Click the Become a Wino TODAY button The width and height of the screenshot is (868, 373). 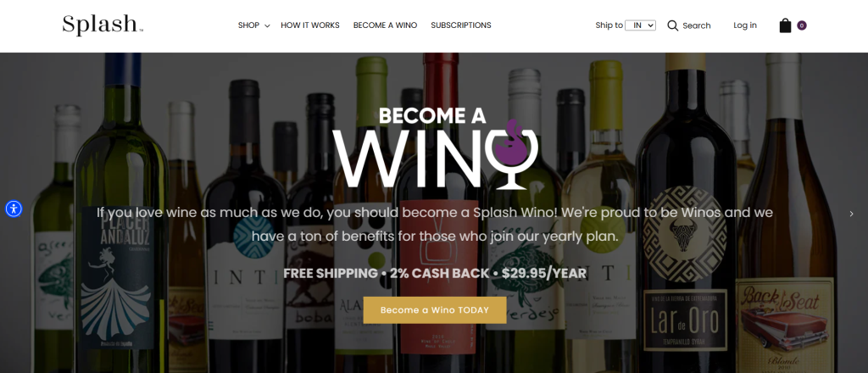pos(435,310)
